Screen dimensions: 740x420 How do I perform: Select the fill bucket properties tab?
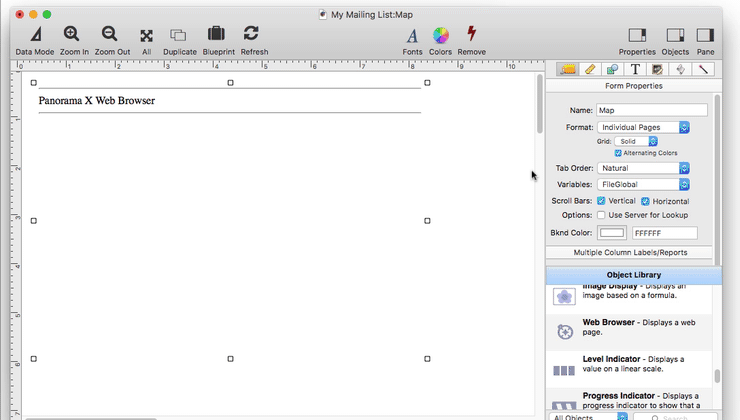point(680,69)
